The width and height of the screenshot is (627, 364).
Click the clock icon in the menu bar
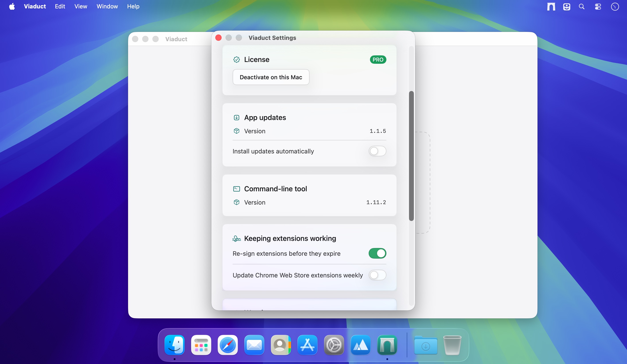pyautogui.click(x=615, y=6)
